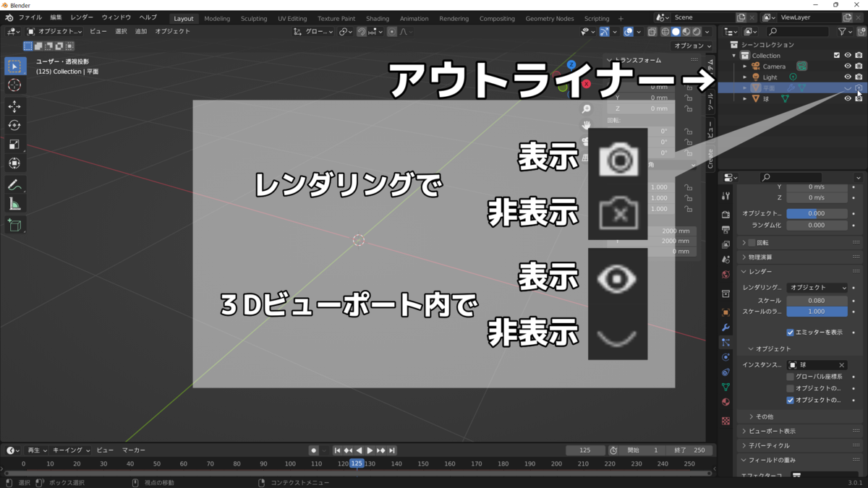Click the スケール 0.080 value field
This screenshot has width=868, height=488.
pyautogui.click(x=817, y=300)
